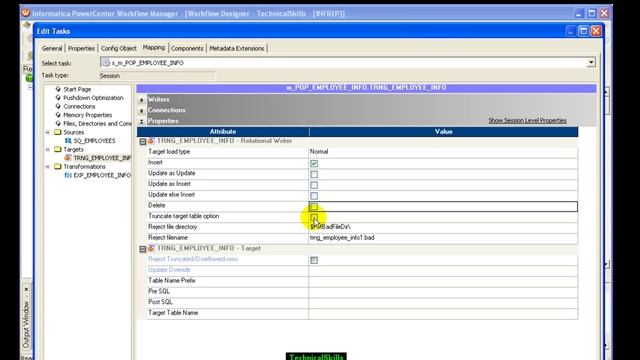Open the Metadata Extensions tab
Image resolution: width=640 pixels, height=360 pixels.
pyautogui.click(x=237, y=48)
